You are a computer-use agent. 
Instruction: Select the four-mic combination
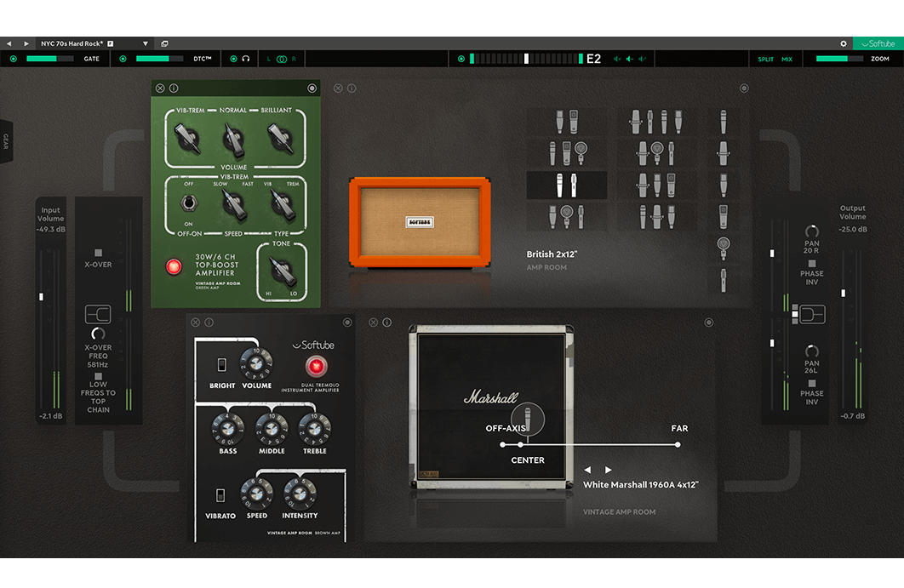click(x=656, y=122)
